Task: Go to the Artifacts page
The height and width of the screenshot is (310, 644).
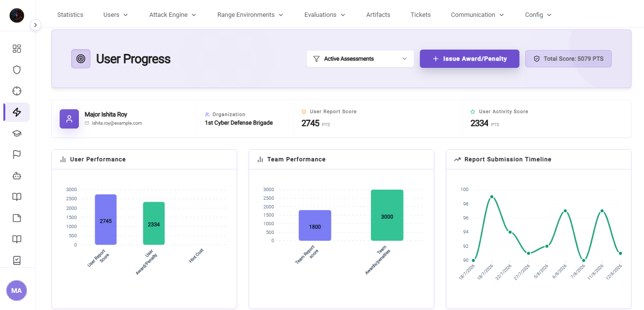Action: pos(378,15)
